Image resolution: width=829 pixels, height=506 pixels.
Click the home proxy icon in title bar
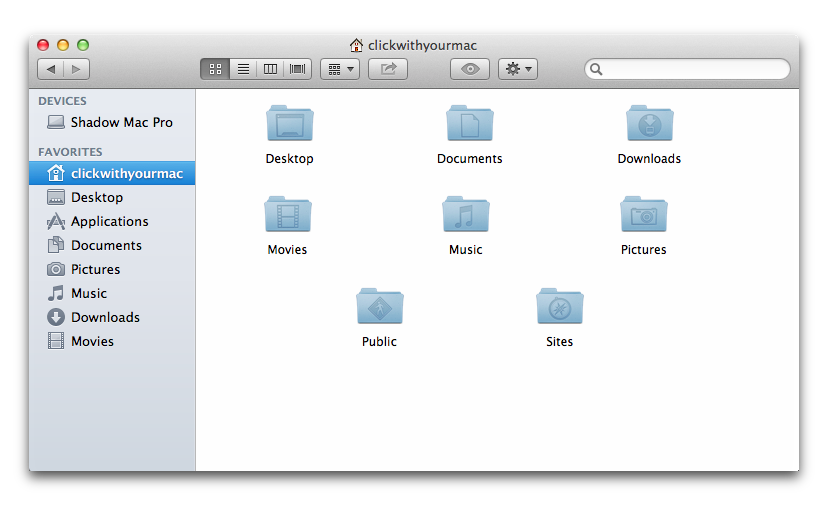click(x=356, y=45)
